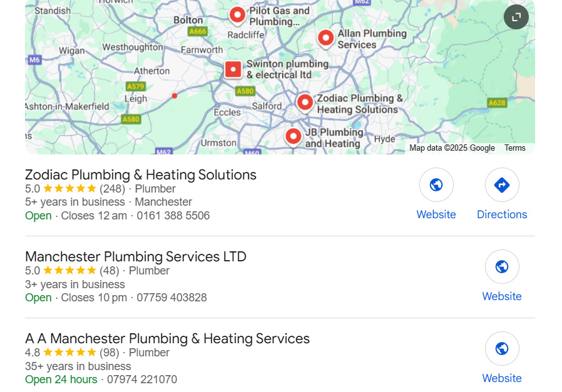Image resolution: width=562 pixels, height=392 pixels.
Task: Click Open 24 hours status text
Action: pyautogui.click(x=60, y=379)
